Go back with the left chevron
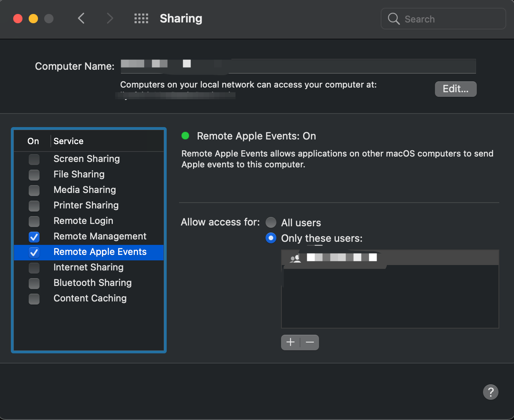The height and width of the screenshot is (420, 514). tap(81, 18)
